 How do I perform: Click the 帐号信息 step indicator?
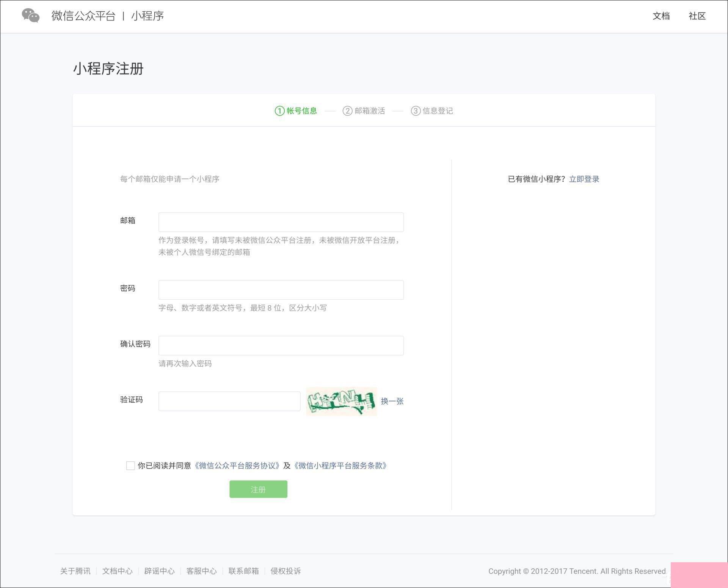(295, 110)
